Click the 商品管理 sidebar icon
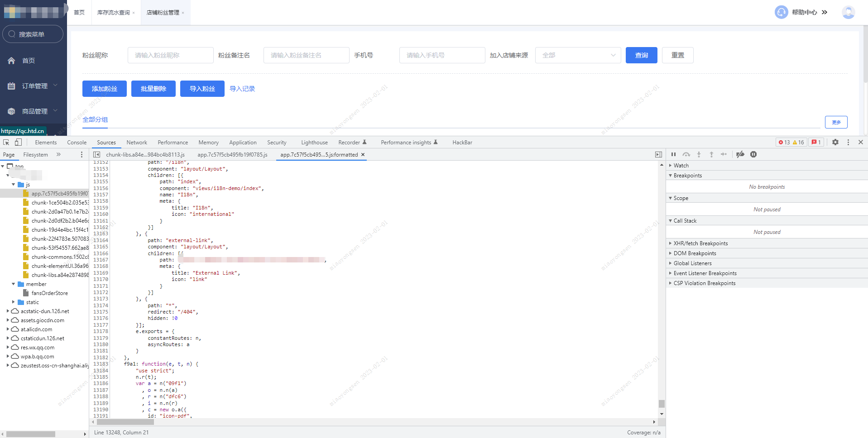This screenshot has width=868, height=438. click(x=11, y=111)
